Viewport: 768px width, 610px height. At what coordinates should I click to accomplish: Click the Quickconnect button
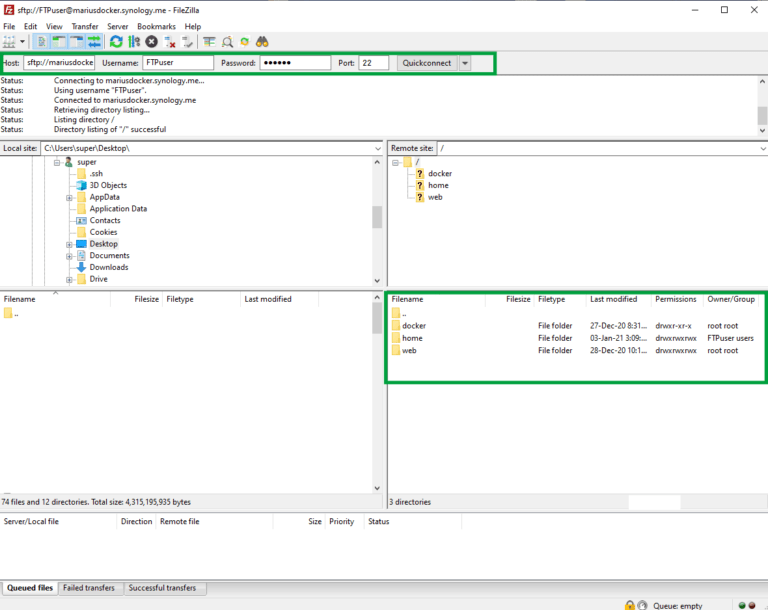(x=427, y=63)
